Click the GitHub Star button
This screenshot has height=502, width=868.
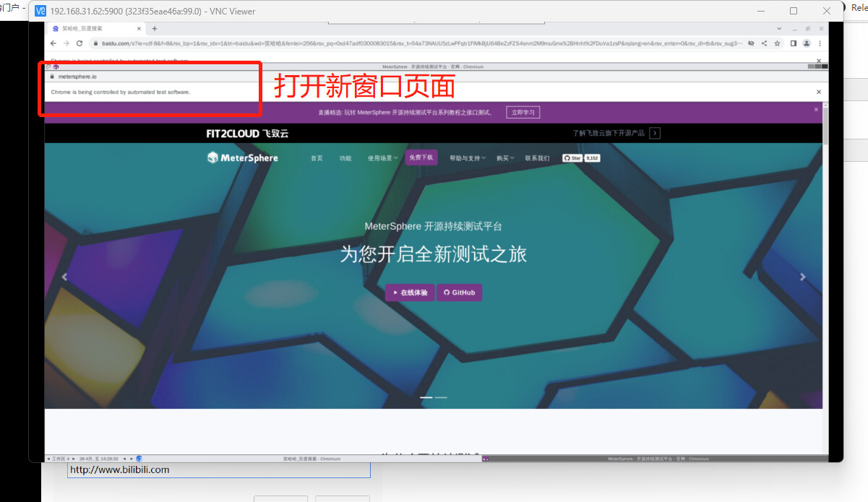pyautogui.click(x=572, y=157)
